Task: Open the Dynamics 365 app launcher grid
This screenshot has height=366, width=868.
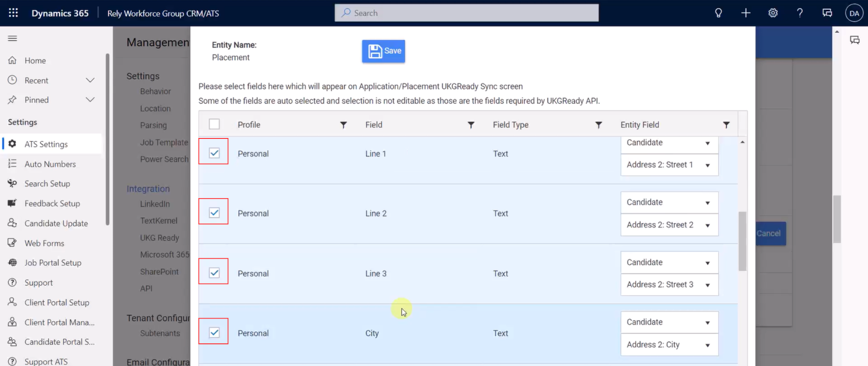Action: pos(13,13)
